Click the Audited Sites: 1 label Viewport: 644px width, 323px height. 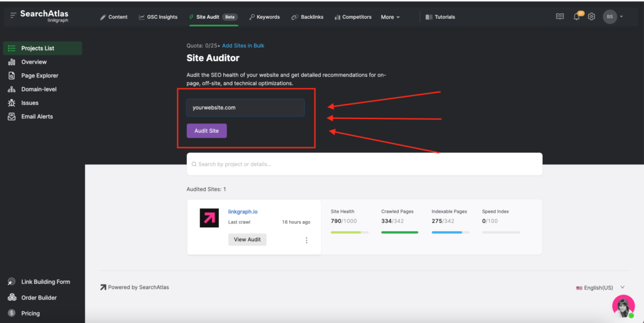206,189
